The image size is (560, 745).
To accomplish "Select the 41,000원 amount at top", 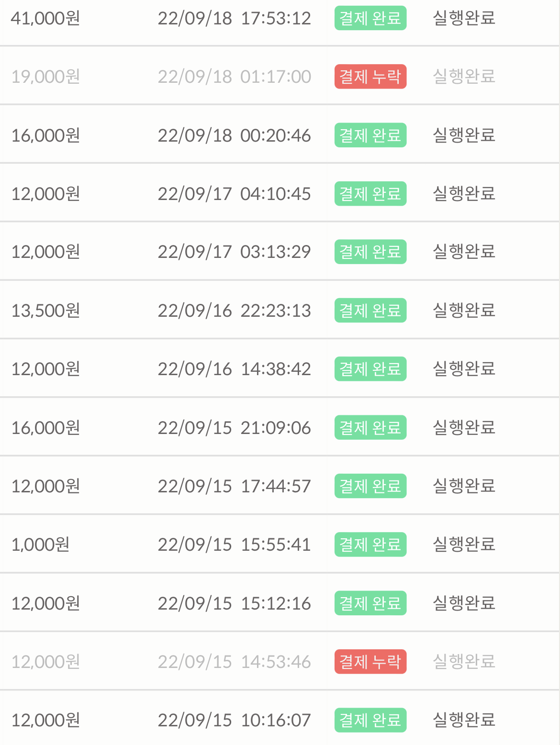I will (x=45, y=18).
